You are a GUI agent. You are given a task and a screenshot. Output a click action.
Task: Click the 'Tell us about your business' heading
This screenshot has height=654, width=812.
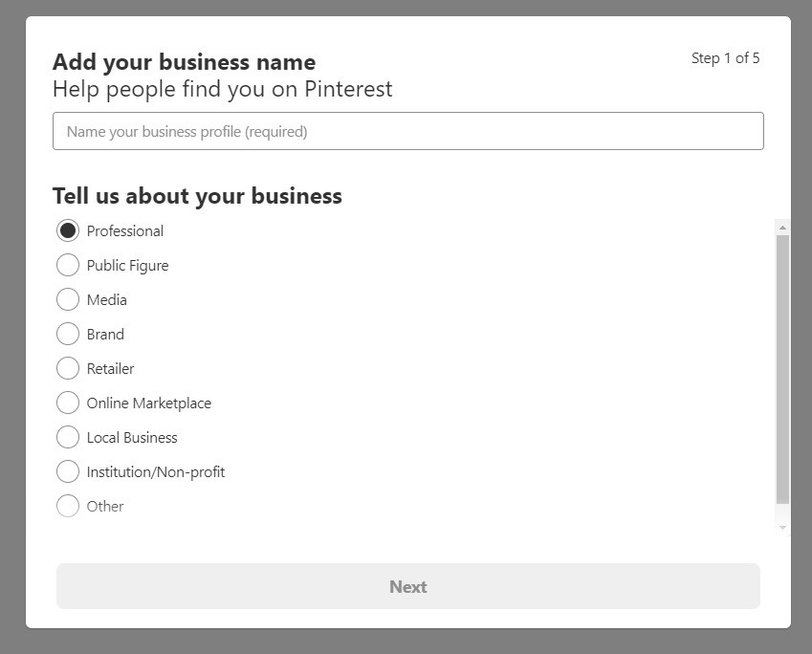tap(197, 196)
